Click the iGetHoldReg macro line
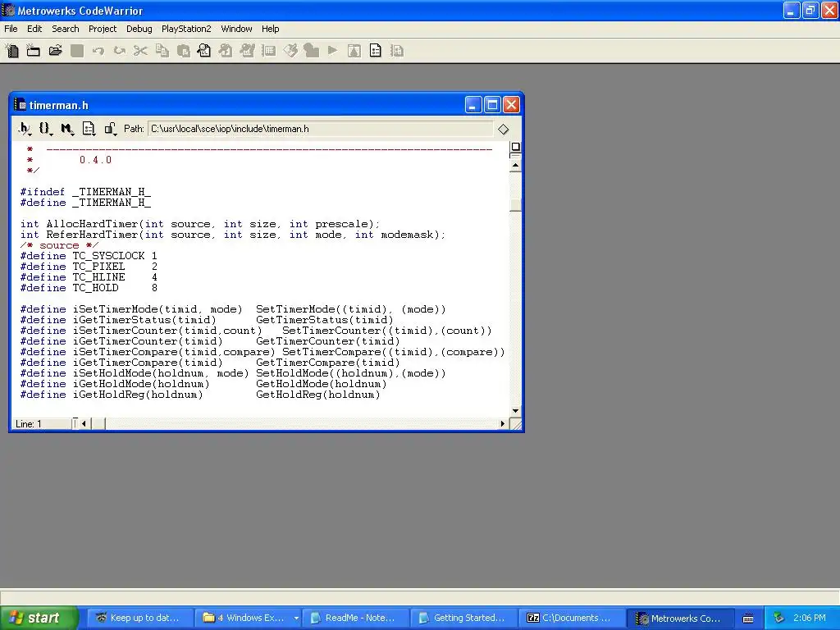Screen dimensions: 840x630 (x=200, y=395)
